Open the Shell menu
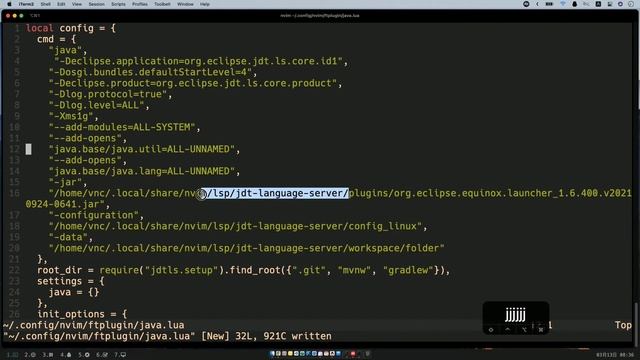The image size is (640, 360). [x=46, y=4]
